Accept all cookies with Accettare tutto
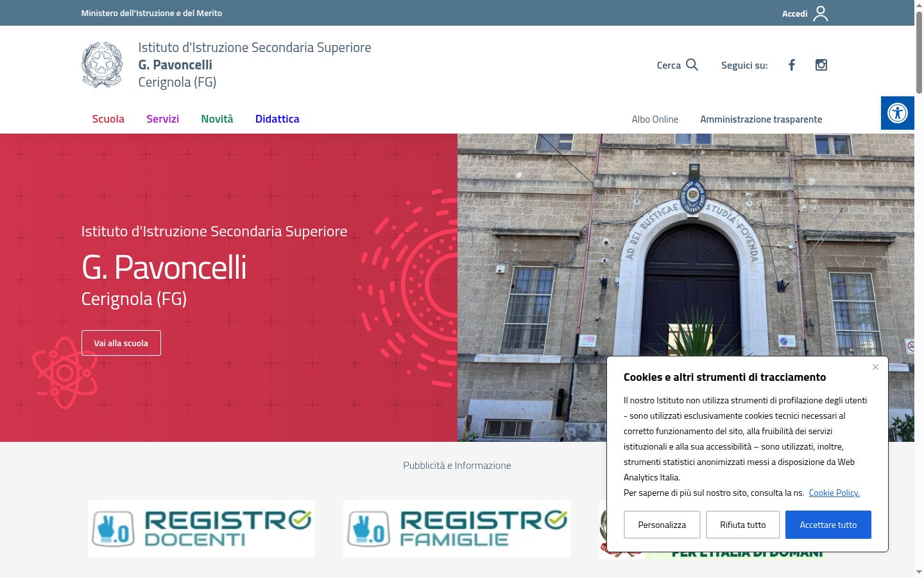This screenshot has width=924, height=578. tap(828, 525)
